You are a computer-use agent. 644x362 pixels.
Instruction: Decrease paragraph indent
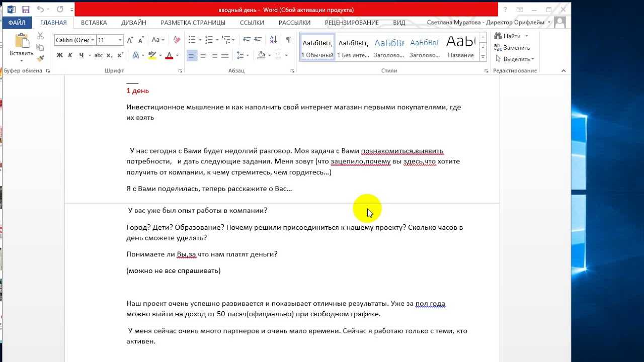tap(247, 40)
